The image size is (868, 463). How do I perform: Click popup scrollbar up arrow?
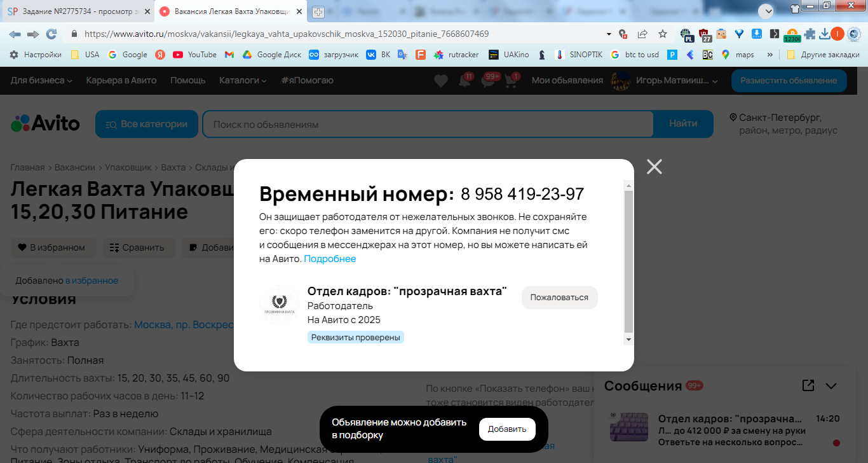point(628,186)
